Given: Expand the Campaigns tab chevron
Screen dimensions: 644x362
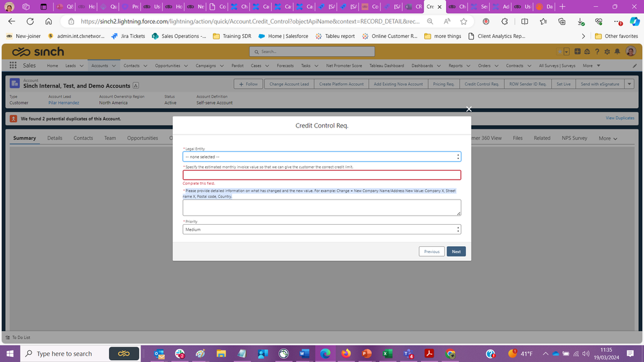Looking at the screenshot, I should tap(222, 66).
